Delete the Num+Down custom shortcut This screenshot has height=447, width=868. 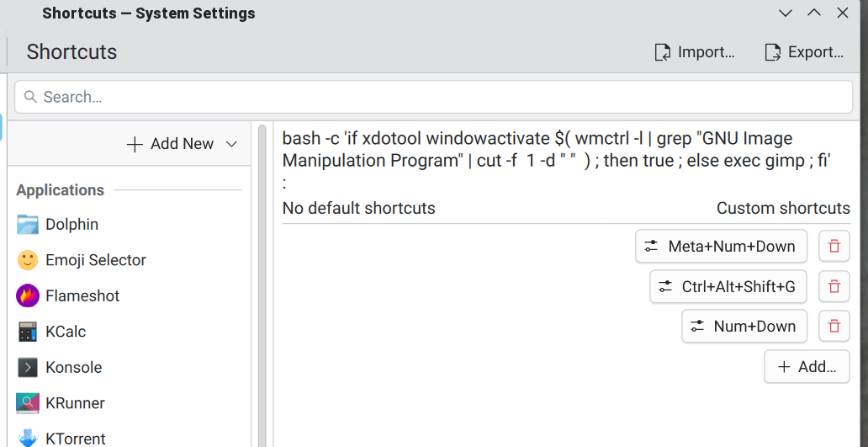coord(834,327)
